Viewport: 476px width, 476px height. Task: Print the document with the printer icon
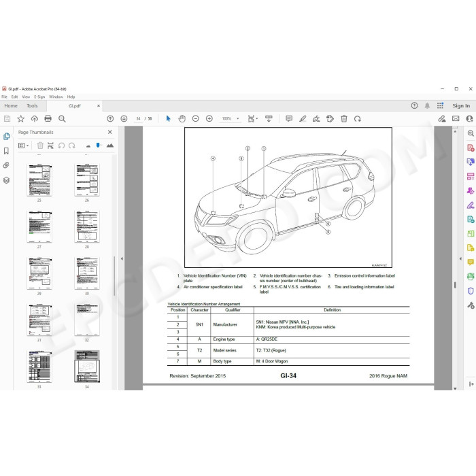click(48, 119)
